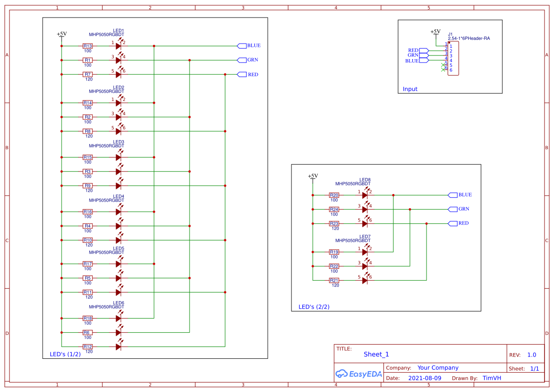Viewport: 554px width, 392px height.
Task: Select the LED8 MHP5050RGBDT symbol
Action: coord(366,195)
